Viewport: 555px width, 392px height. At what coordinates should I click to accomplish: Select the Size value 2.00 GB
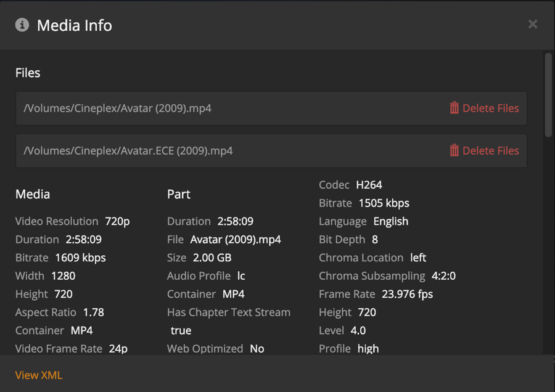coord(212,258)
